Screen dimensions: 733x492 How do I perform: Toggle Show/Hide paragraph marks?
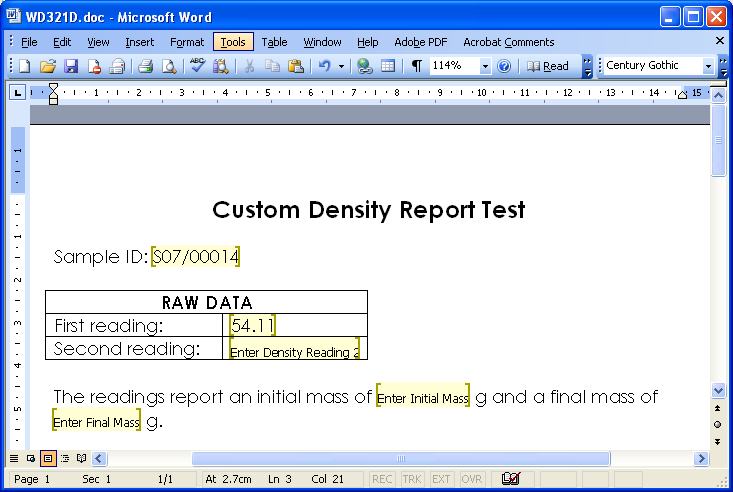click(x=416, y=66)
